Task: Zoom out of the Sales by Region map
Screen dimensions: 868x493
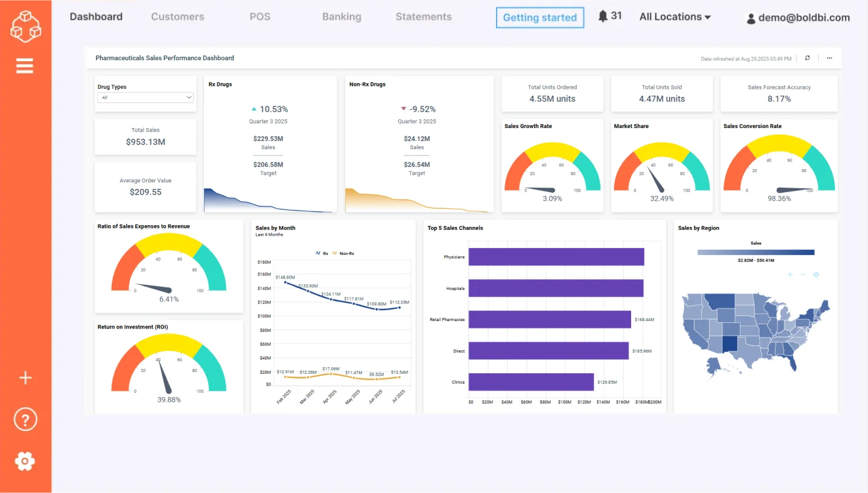Action: (x=803, y=274)
